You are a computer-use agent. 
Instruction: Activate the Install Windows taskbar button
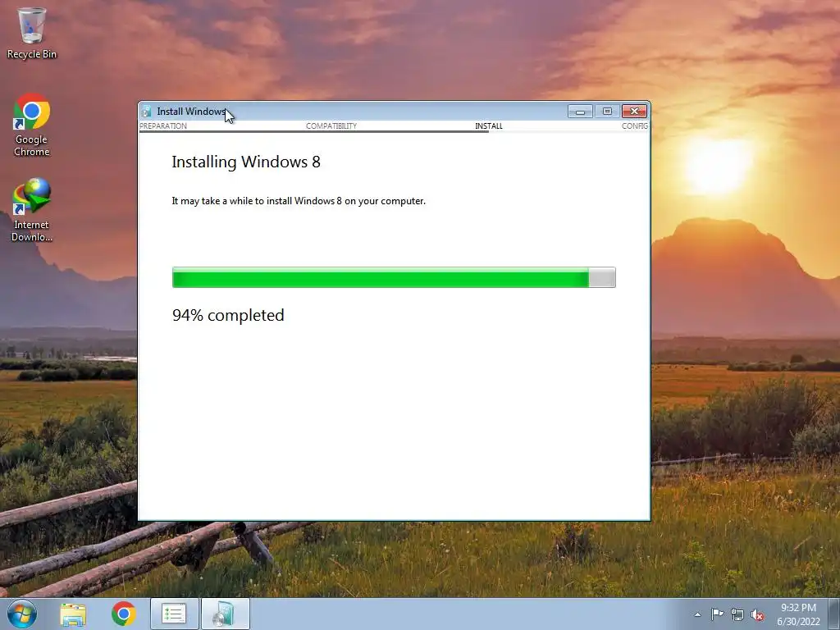tap(225, 614)
